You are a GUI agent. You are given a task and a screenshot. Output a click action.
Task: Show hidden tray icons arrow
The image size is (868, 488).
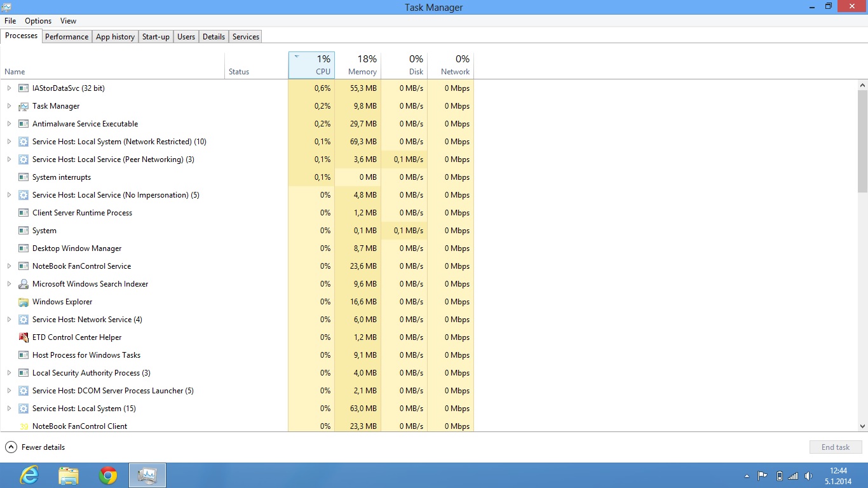click(x=747, y=475)
